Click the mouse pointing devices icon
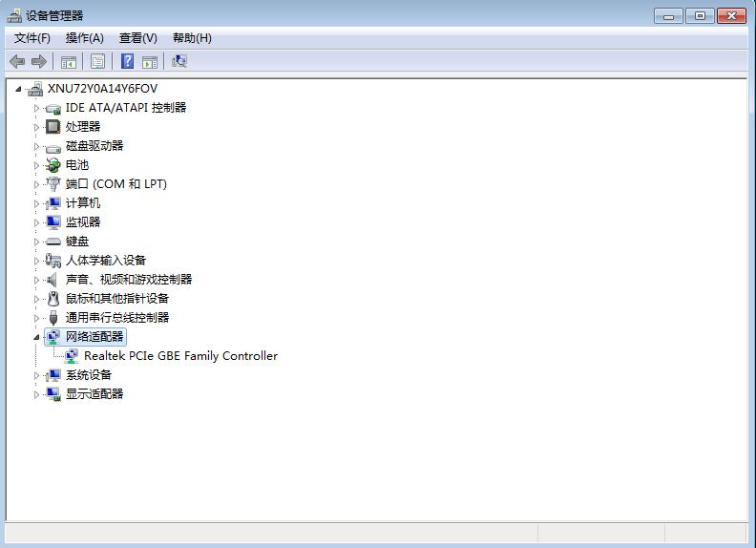 [x=53, y=299]
